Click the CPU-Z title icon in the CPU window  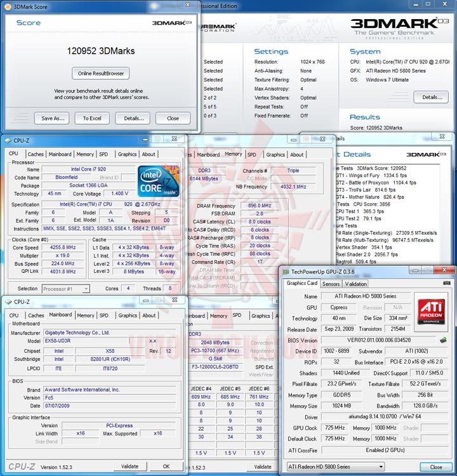click(x=8, y=140)
